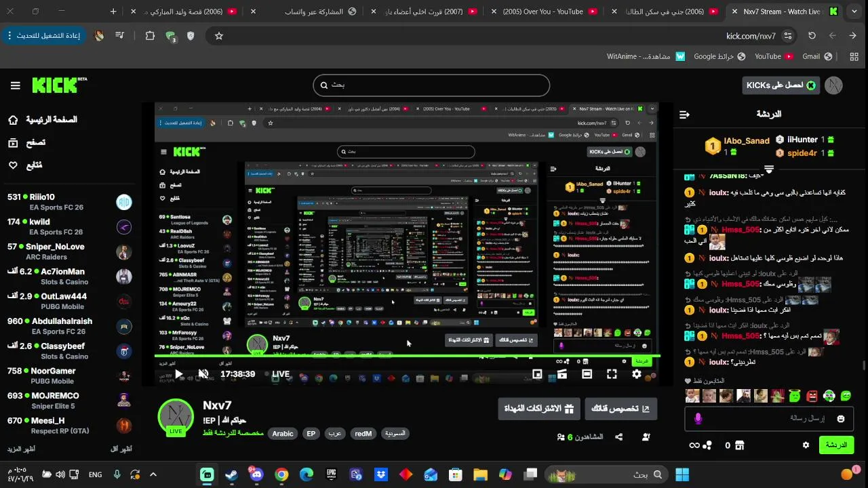This screenshot has width=868, height=488.
Task: Click relaunch to update Chrome button
Action: (x=45, y=36)
